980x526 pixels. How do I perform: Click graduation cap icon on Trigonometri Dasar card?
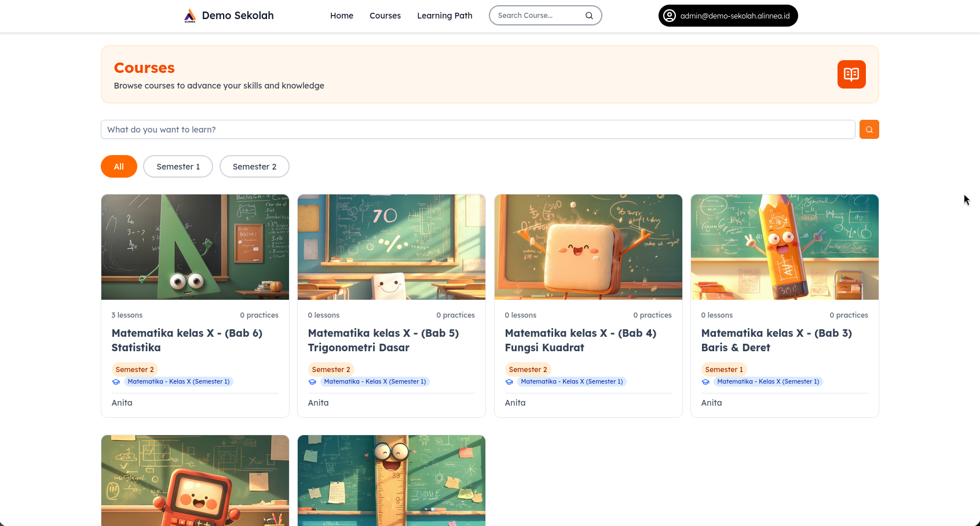[x=312, y=382]
